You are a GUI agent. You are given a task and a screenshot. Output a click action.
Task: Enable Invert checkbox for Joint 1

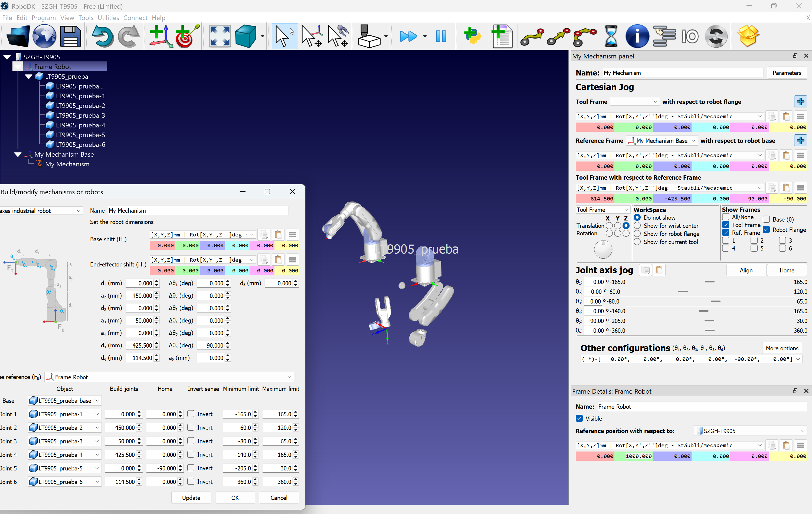pos(191,414)
